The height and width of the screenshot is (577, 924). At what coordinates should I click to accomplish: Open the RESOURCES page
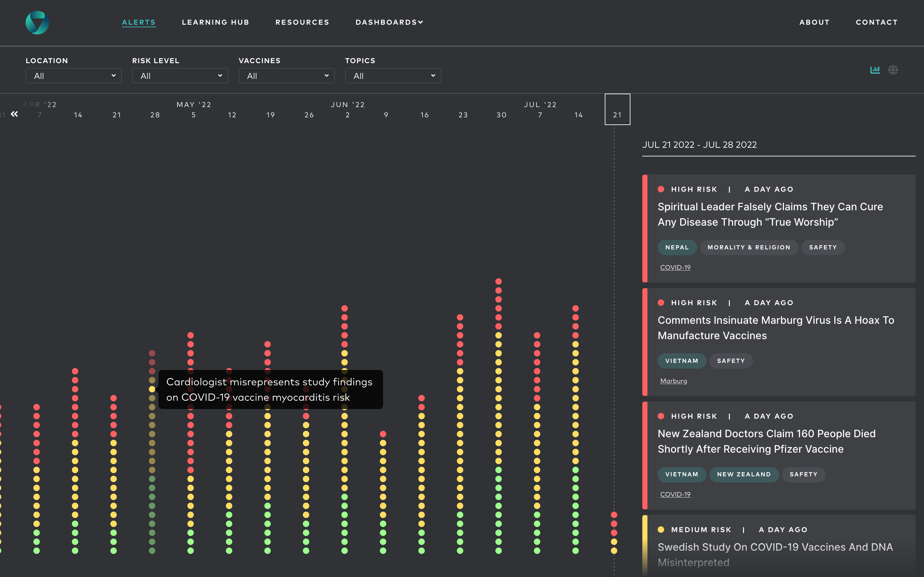(302, 22)
